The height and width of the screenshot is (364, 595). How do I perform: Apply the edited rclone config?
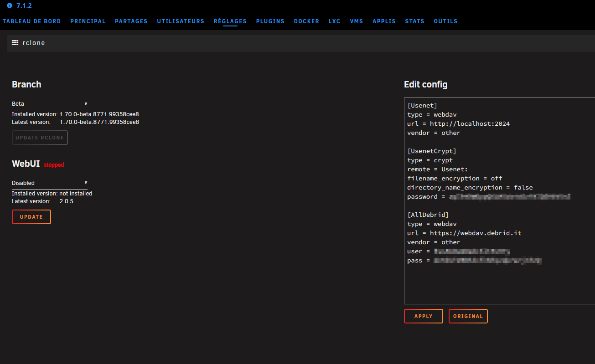423,316
